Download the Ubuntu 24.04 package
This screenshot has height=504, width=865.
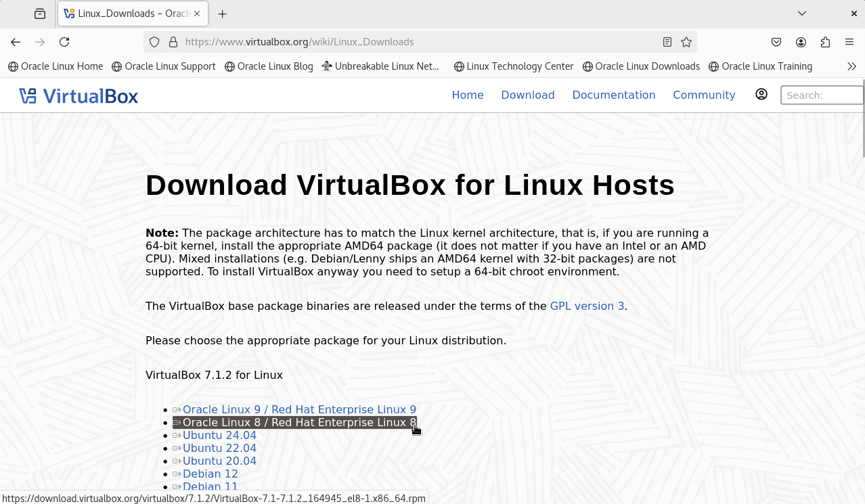tap(219, 435)
